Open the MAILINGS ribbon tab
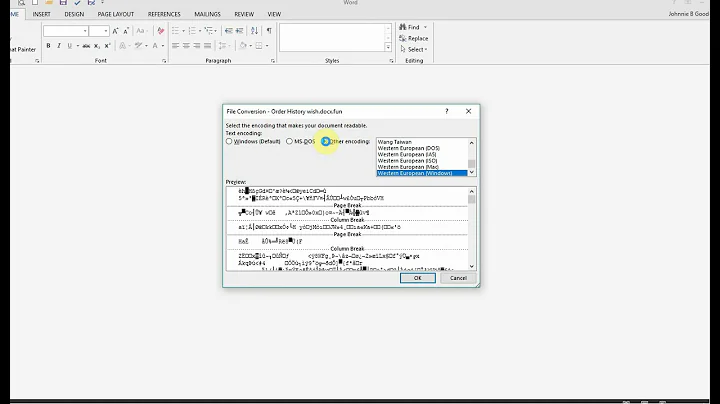The width and height of the screenshot is (720, 404). (207, 14)
